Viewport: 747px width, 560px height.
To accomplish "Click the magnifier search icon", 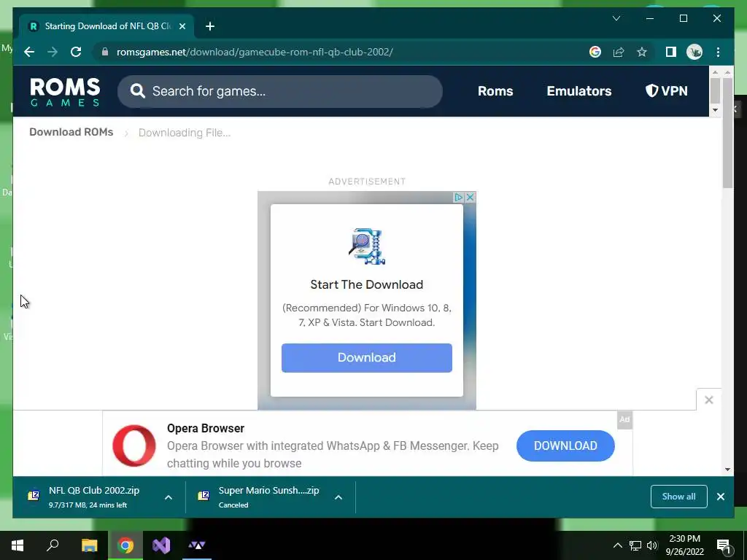I will pos(137,91).
